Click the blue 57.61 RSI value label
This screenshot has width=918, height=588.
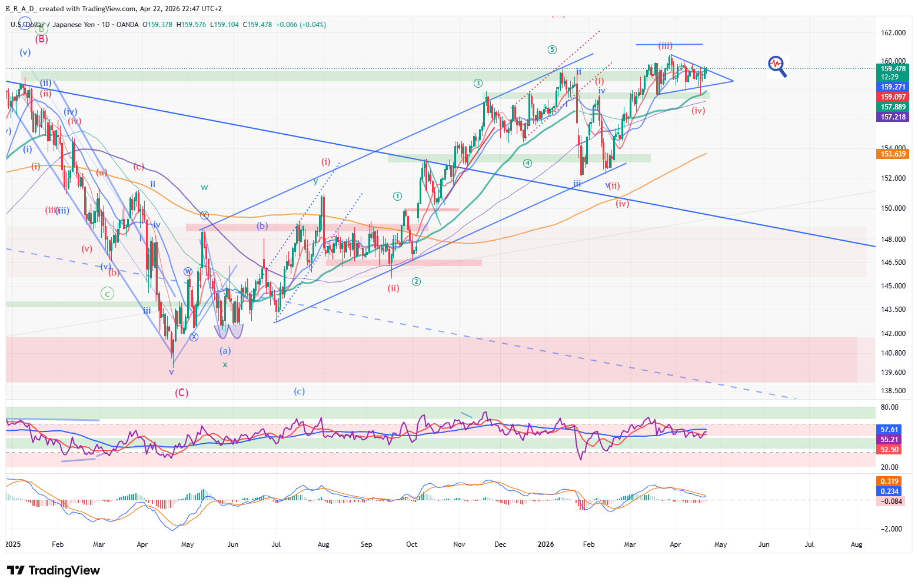coord(889,430)
